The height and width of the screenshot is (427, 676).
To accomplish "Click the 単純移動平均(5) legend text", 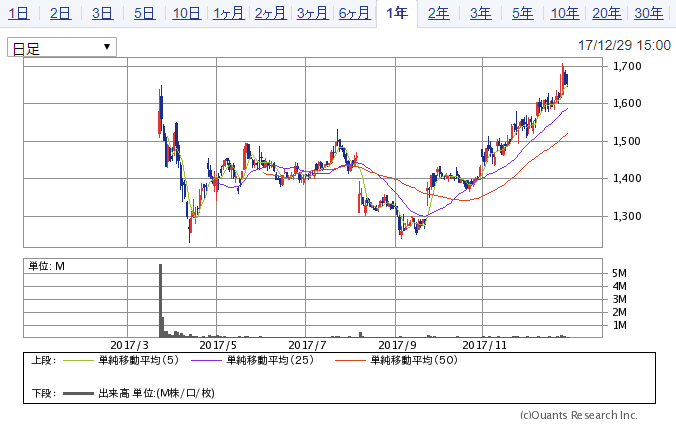I will coord(139,360).
